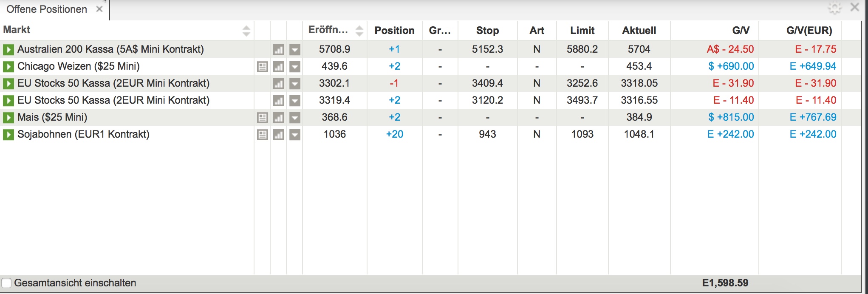
Task: Open the panel settings gear icon
Action: pyautogui.click(x=834, y=8)
